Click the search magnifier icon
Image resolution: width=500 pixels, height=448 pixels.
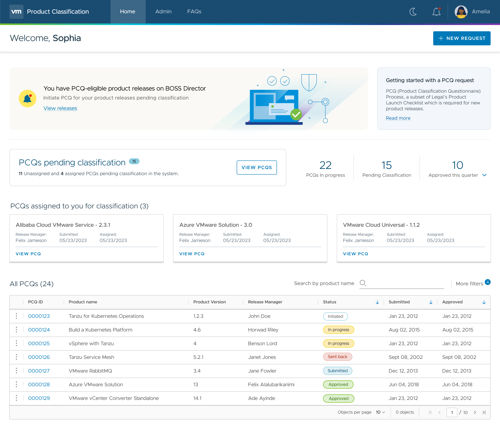(363, 283)
